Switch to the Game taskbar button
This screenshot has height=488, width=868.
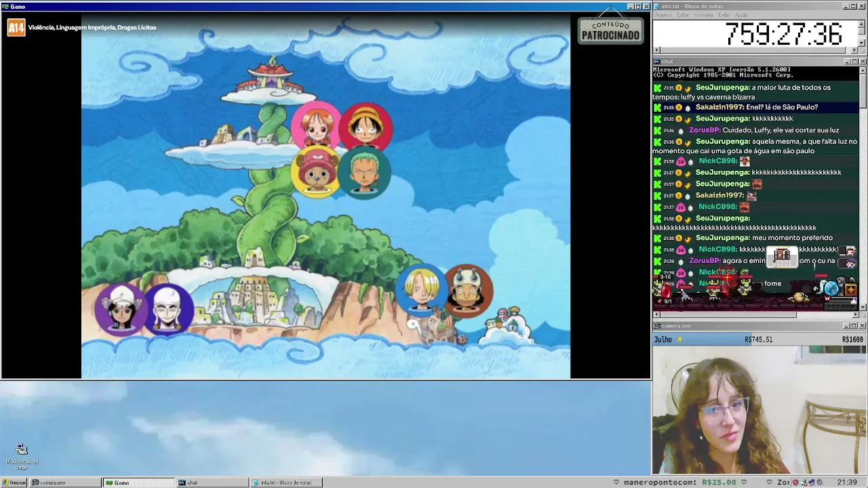[x=138, y=483]
